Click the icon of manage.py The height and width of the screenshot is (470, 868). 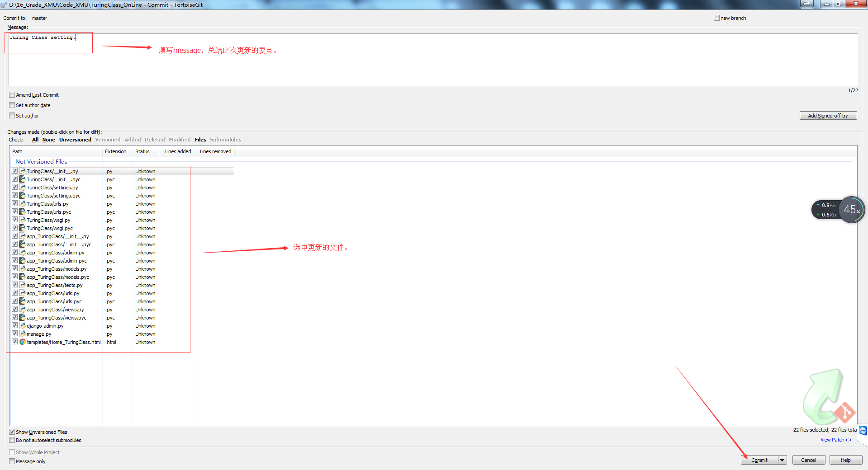click(x=23, y=334)
